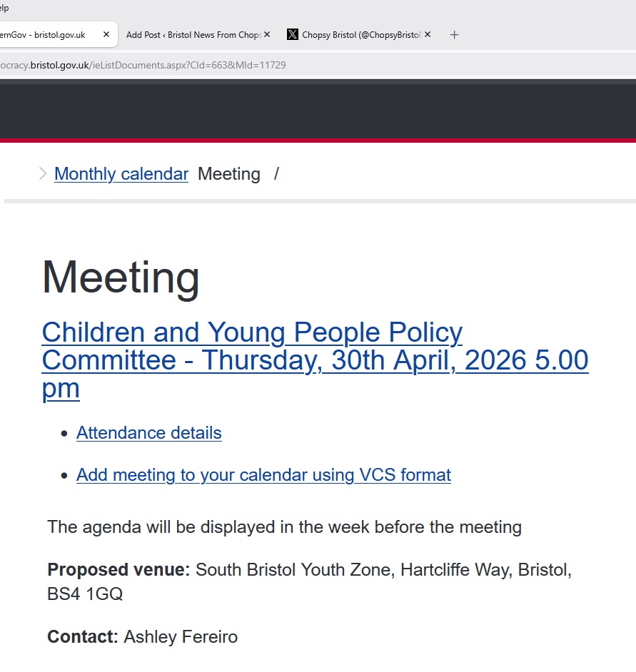Viewport: 636px width, 672px height.
Task: Open the Attendance details link
Action: click(149, 433)
